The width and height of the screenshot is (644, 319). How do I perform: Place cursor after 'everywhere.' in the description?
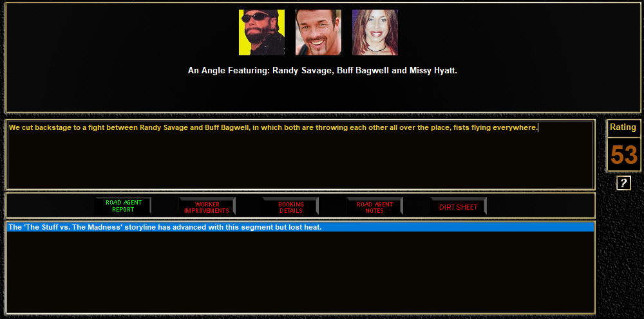point(538,127)
